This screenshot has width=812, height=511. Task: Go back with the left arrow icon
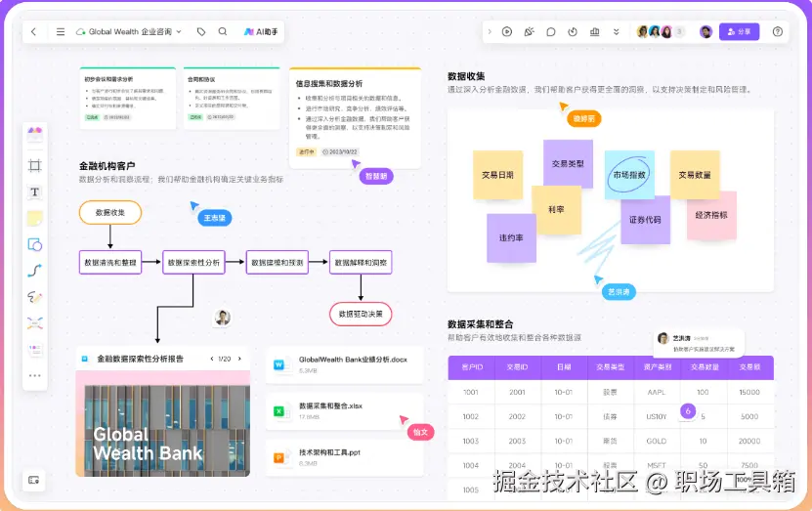(x=33, y=31)
